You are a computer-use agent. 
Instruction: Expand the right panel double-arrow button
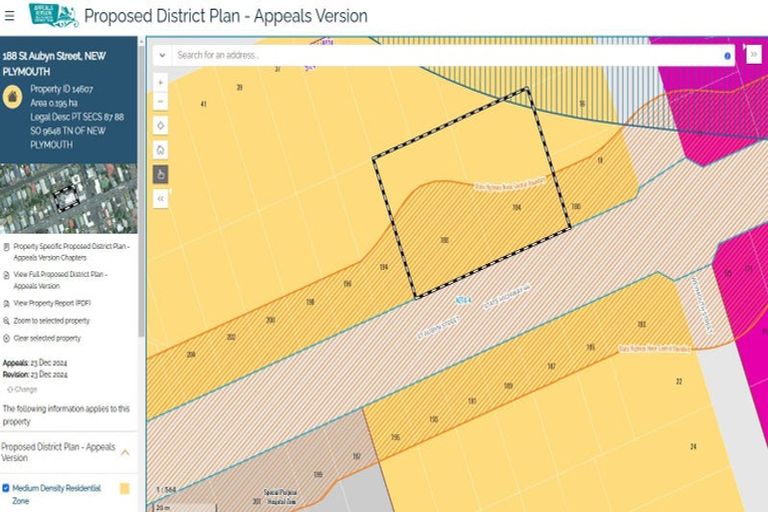click(x=753, y=56)
